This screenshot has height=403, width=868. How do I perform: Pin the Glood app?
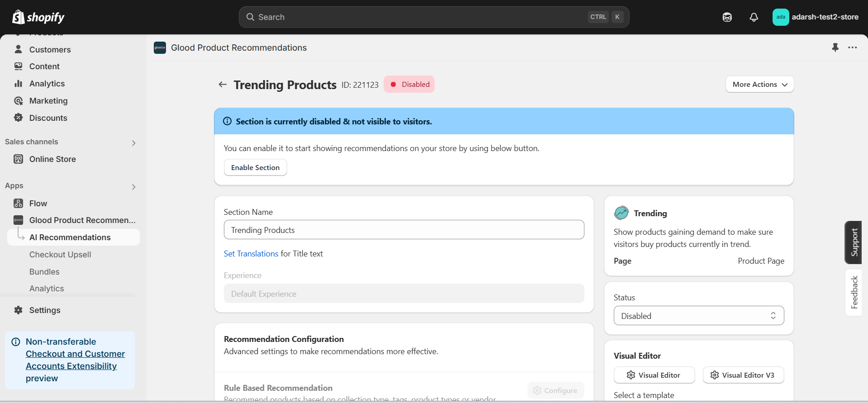point(835,47)
